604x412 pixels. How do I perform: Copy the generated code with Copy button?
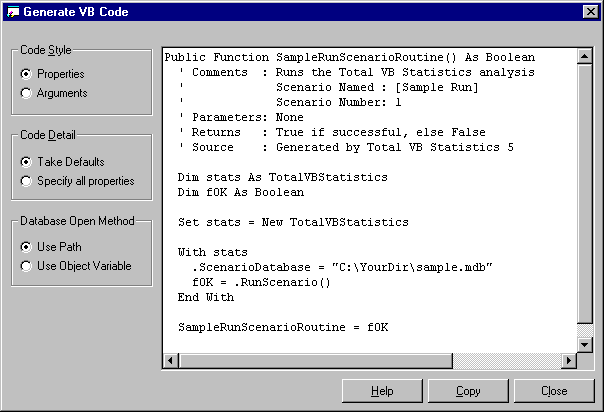pos(468,391)
